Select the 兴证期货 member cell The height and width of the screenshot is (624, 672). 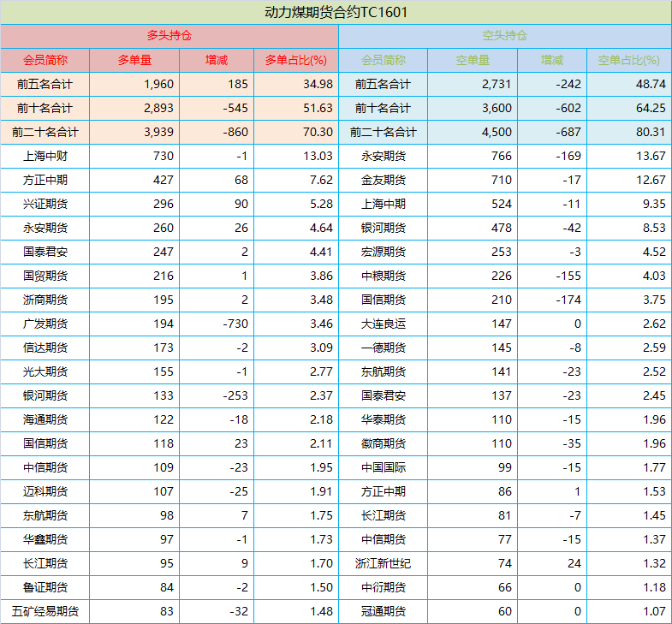tap(45, 204)
